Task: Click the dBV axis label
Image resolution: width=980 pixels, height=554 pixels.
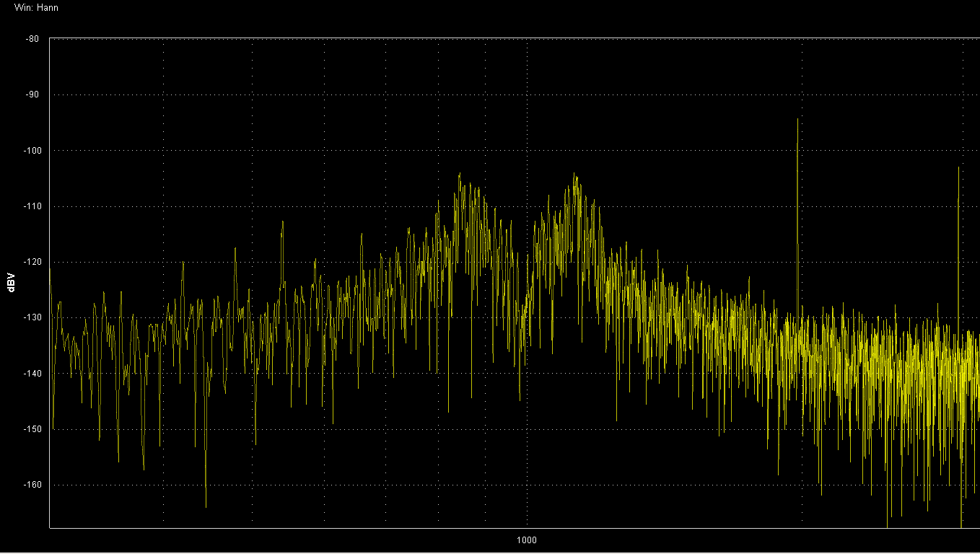Action: tap(12, 283)
